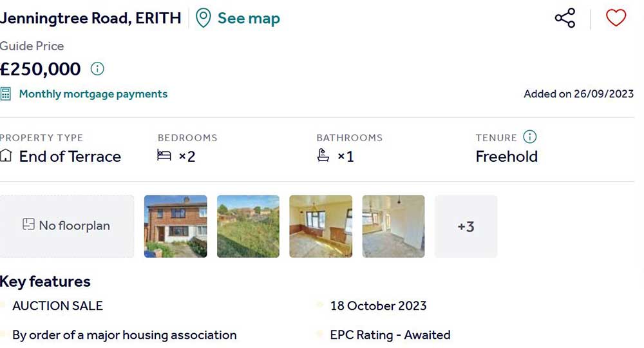Open the empty room photo thumbnail
Screen dimensions: 644x348
point(393,226)
